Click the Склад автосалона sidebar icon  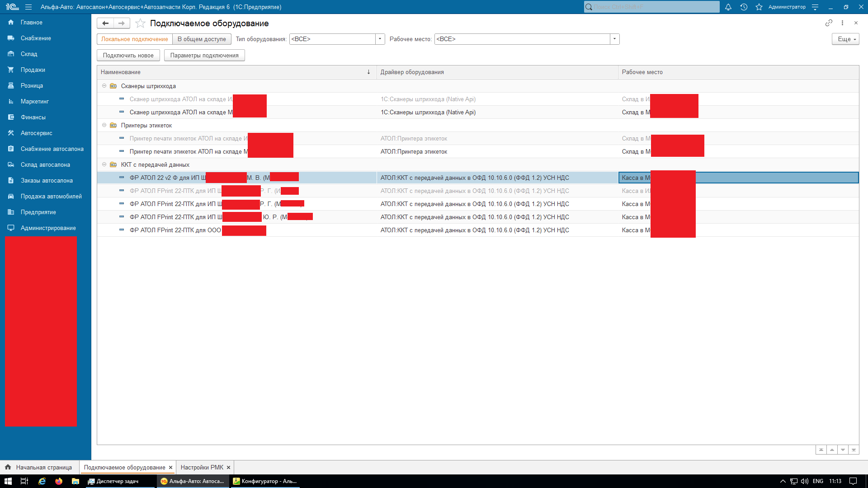coord(11,164)
